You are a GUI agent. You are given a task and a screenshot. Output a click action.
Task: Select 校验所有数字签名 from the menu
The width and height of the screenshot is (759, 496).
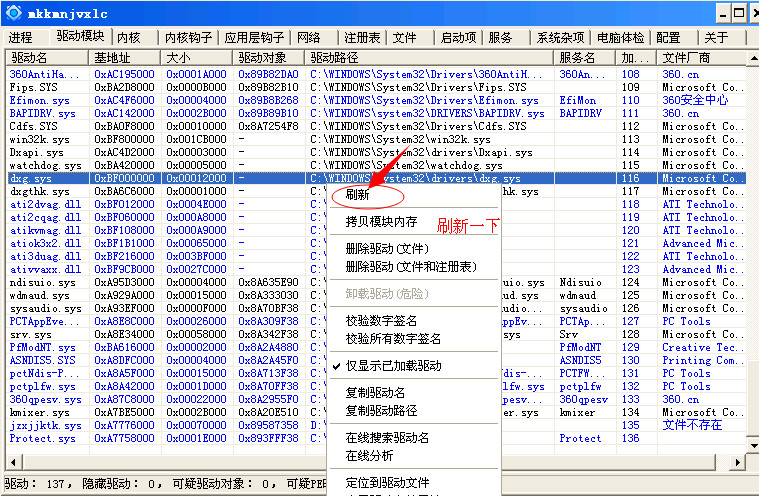pos(392,339)
